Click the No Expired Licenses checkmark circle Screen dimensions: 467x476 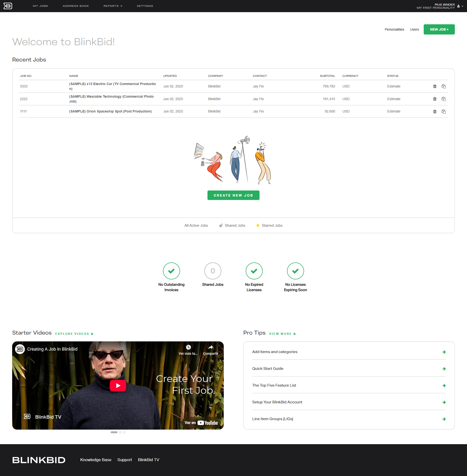pyautogui.click(x=254, y=271)
